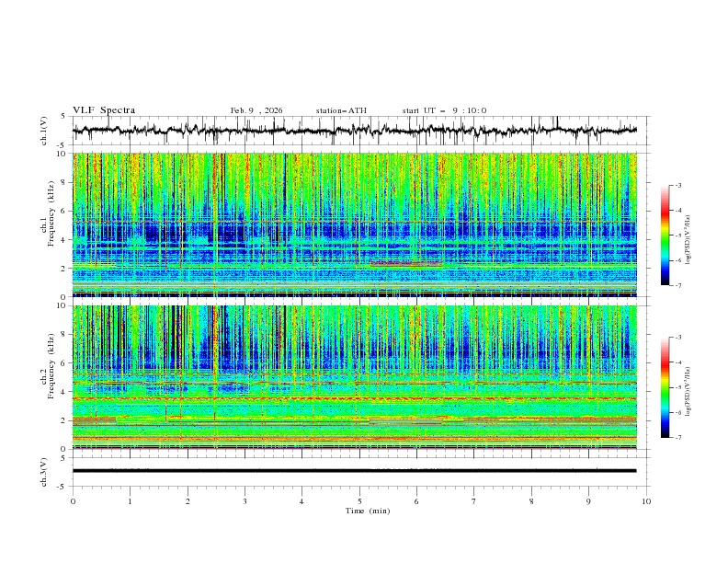Click the "7" tick on the time axis

[474, 501]
